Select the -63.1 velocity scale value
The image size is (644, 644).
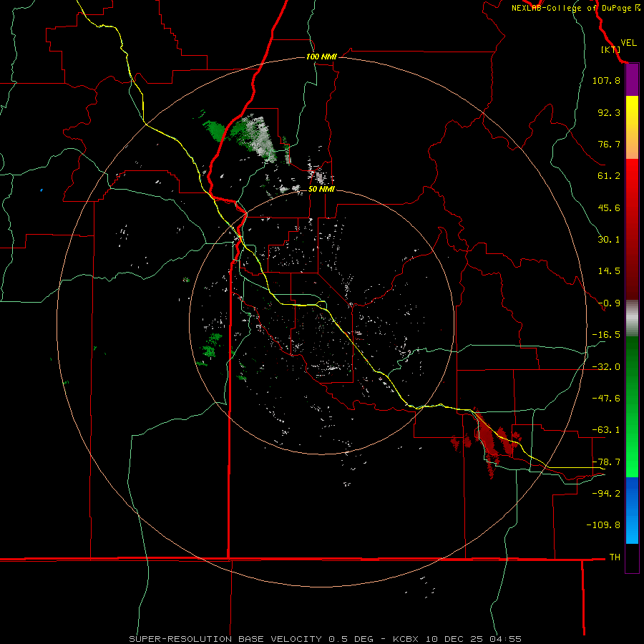click(x=606, y=430)
